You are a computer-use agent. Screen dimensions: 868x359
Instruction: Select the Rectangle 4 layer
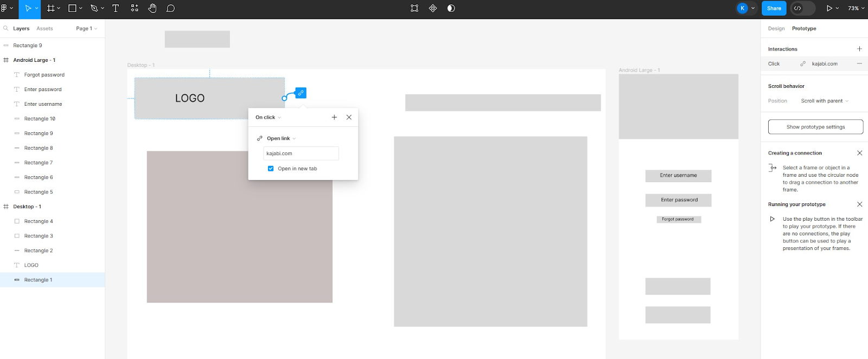pyautogui.click(x=53, y=221)
